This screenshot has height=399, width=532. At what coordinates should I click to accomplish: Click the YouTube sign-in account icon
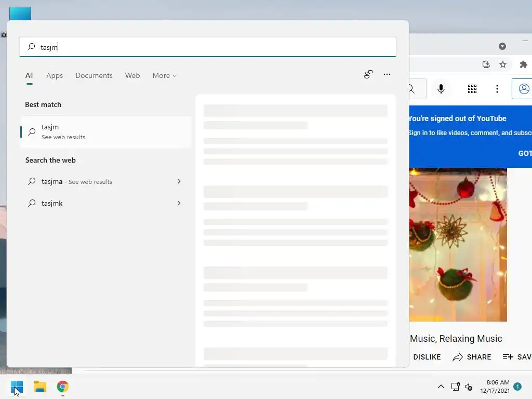523,89
